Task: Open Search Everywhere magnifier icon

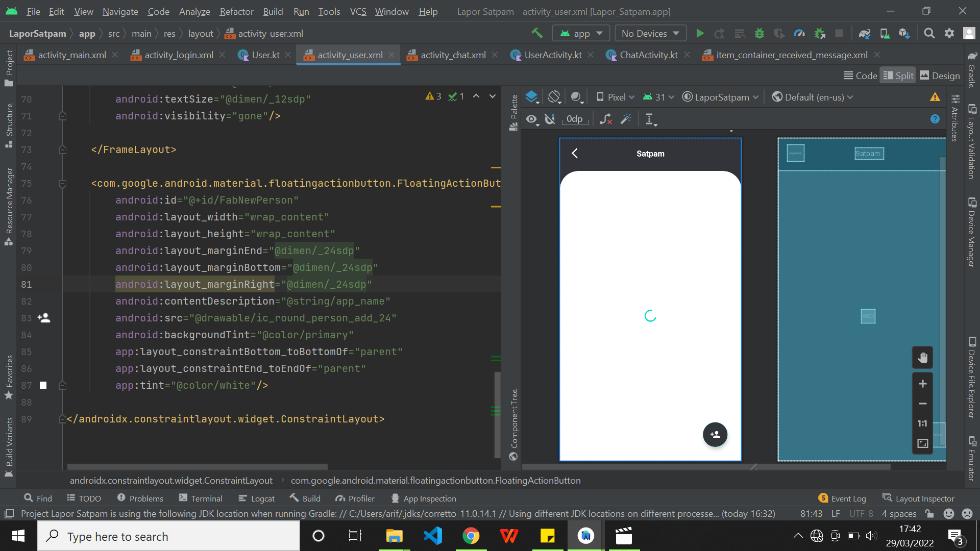Action: [929, 33]
